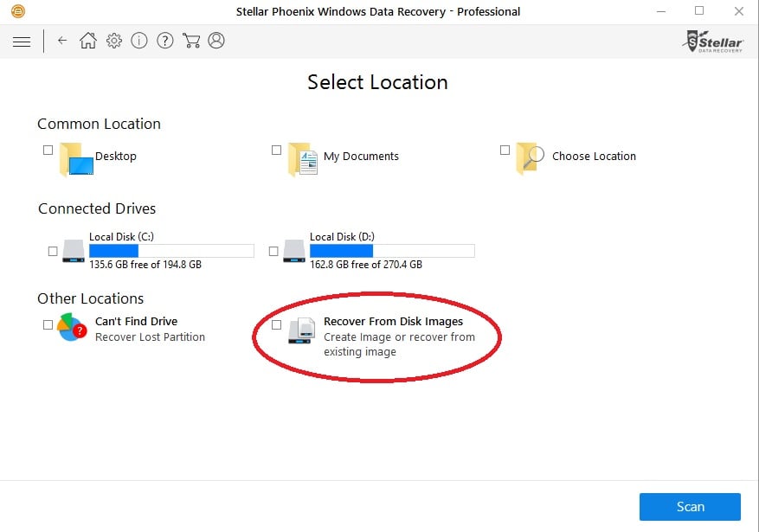Tick the My Documents checkbox
Image resolution: width=759 pixels, height=532 pixels.
tap(276, 150)
